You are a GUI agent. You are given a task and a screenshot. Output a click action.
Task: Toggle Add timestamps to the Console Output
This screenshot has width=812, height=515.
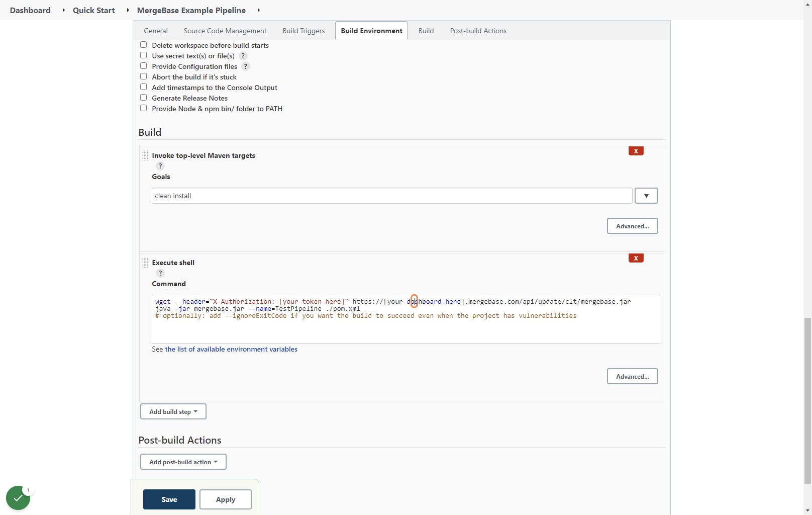(143, 87)
